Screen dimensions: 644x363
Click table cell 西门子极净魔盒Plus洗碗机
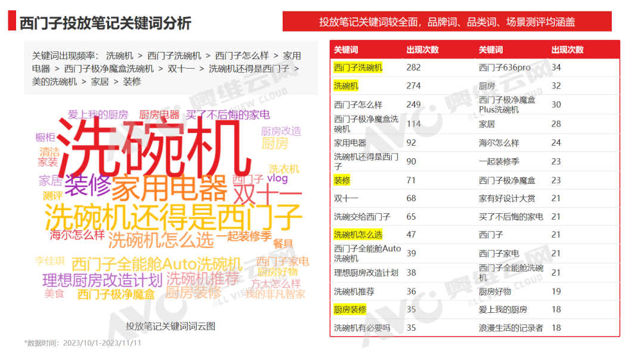click(507, 105)
